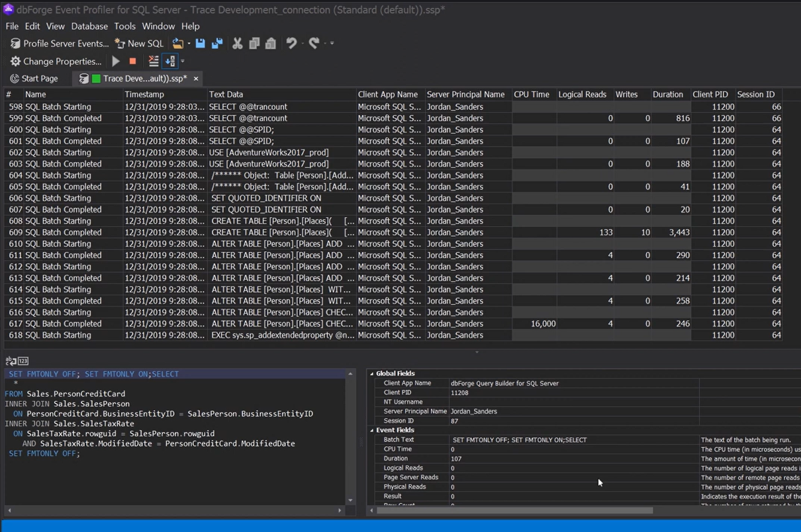Click the Save icon in the toolbar
The image size is (801, 532).
201,42
